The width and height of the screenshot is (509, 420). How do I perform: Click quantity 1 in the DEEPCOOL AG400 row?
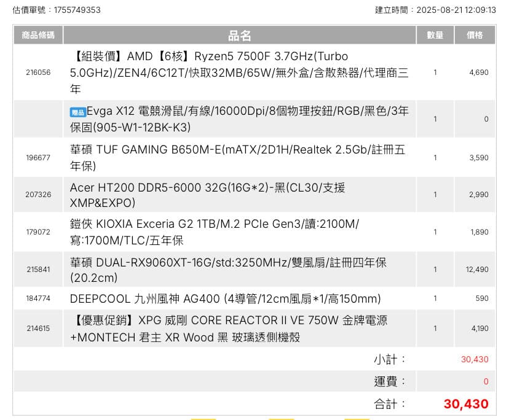point(435,298)
